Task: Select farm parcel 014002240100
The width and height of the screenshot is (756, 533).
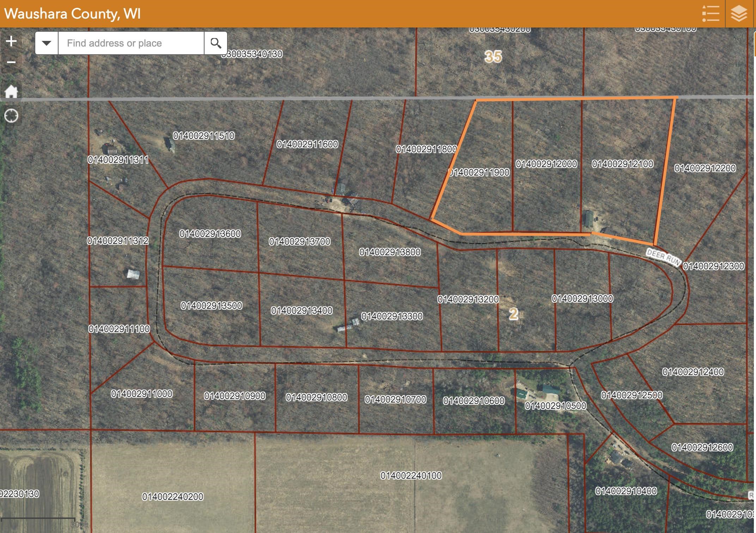Action: 411,476
